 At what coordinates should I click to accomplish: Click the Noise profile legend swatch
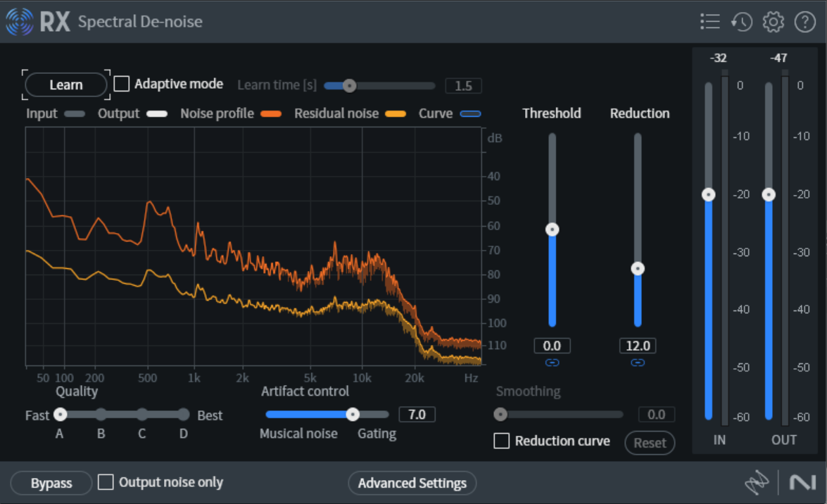pyautogui.click(x=271, y=113)
